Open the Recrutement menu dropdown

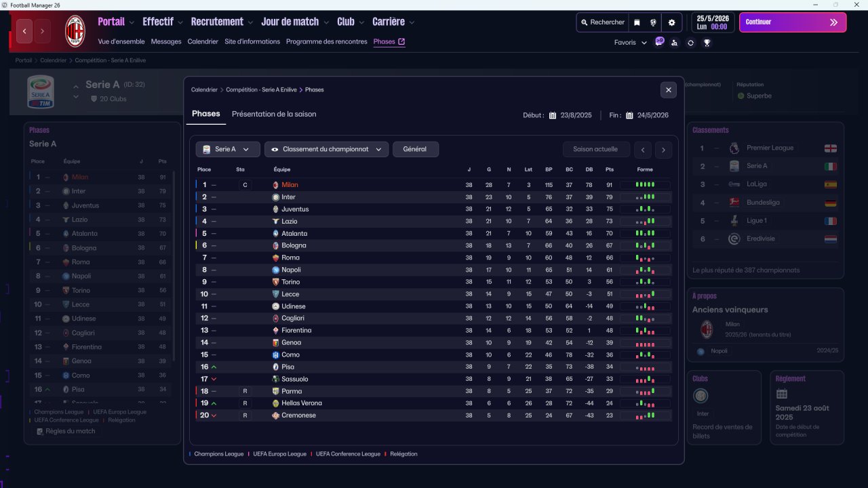(x=222, y=22)
